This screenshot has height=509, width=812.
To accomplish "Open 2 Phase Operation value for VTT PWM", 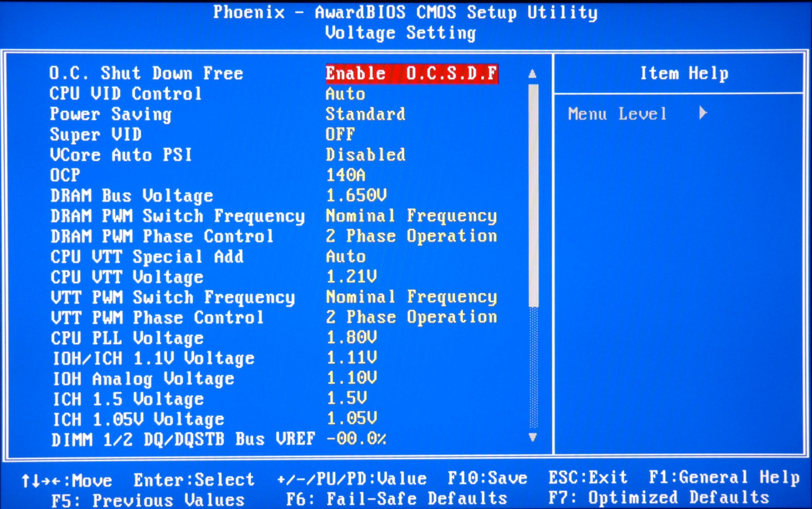I will (411, 317).
